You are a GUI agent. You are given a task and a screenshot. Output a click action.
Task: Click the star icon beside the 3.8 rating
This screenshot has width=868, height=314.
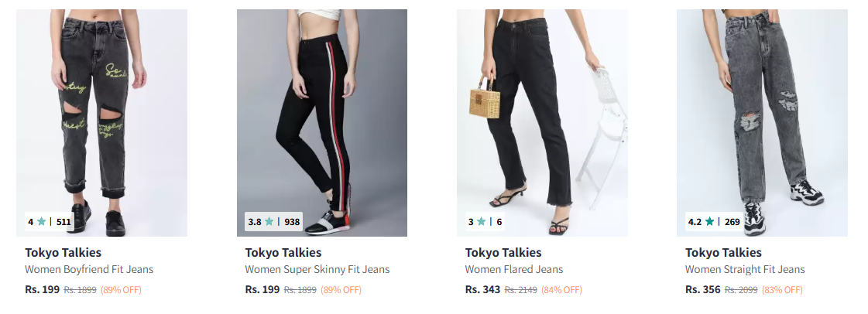coord(269,221)
